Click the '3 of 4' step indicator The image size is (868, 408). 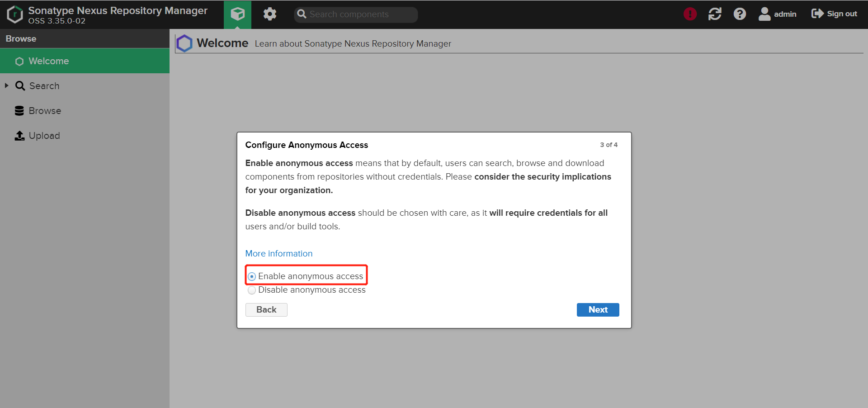pos(609,145)
